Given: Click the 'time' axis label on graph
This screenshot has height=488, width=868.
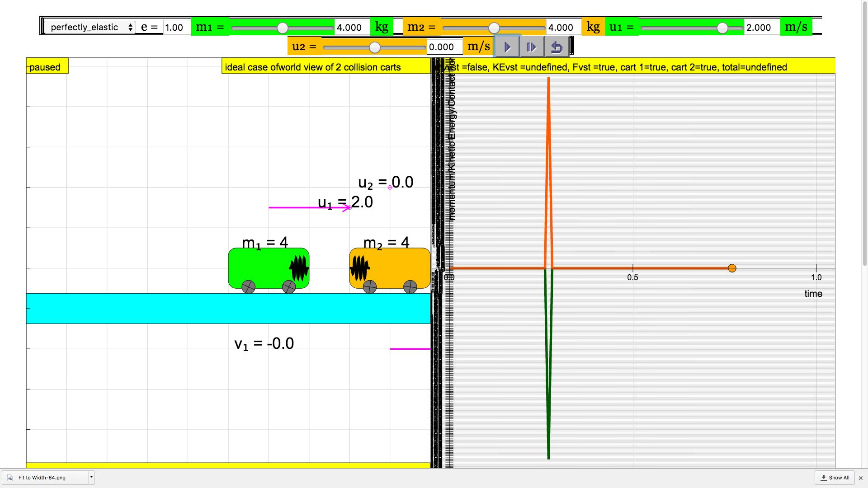Looking at the screenshot, I should pyautogui.click(x=813, y=294).
